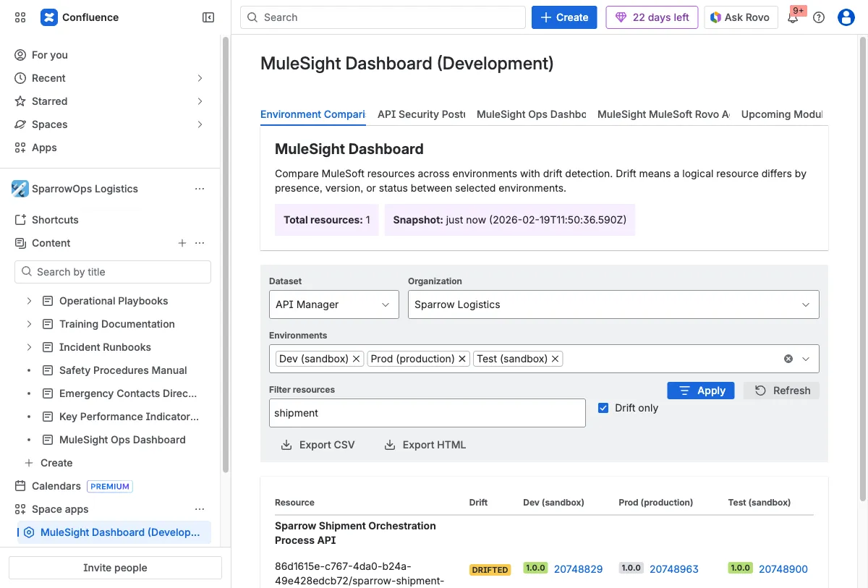Collapse sidebar using the panel icon
The height and width of the screenshot is (588, 868).
[208, 17]
